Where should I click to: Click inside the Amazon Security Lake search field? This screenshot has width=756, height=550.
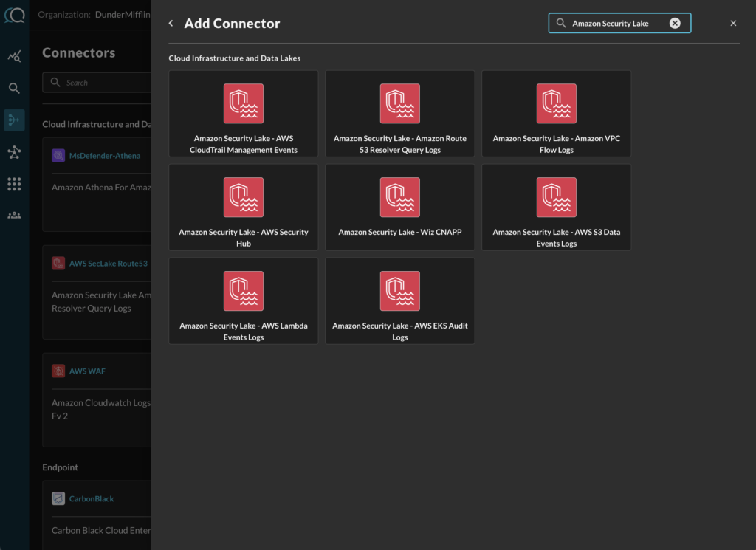click(x=613, y=24)
